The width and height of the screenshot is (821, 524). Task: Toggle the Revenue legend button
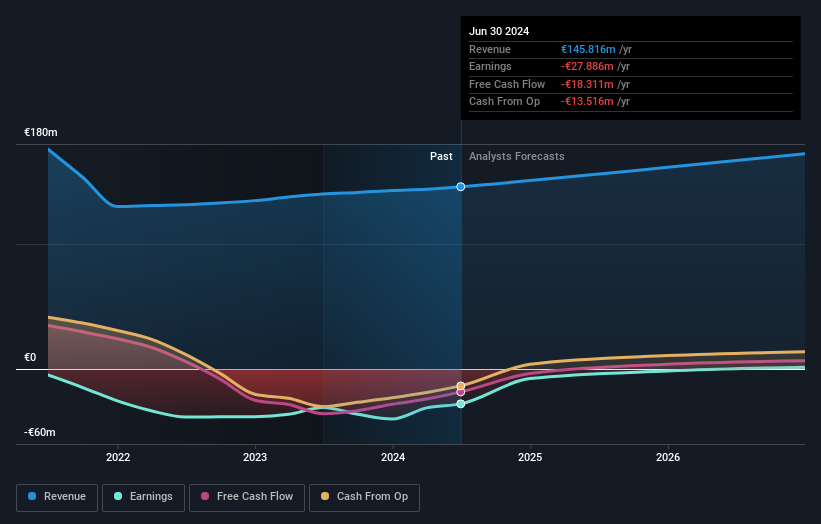57,497
